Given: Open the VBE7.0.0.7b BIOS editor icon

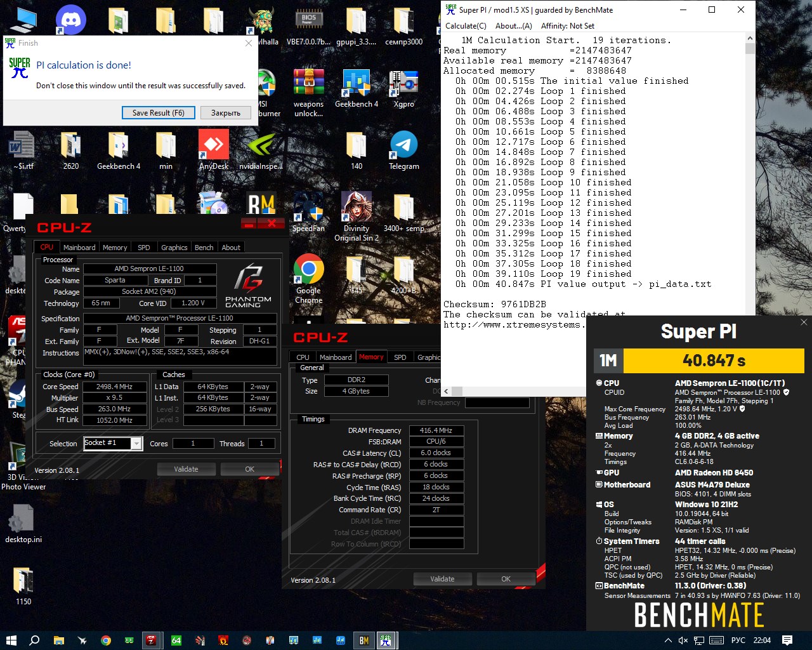Looking at the screenshot, I should pos(308,27).
